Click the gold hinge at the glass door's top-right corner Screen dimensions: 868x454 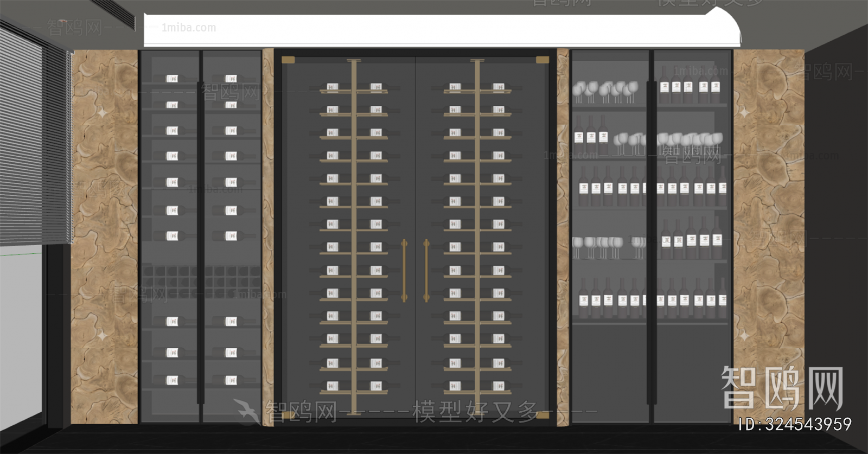coord(542,60)
